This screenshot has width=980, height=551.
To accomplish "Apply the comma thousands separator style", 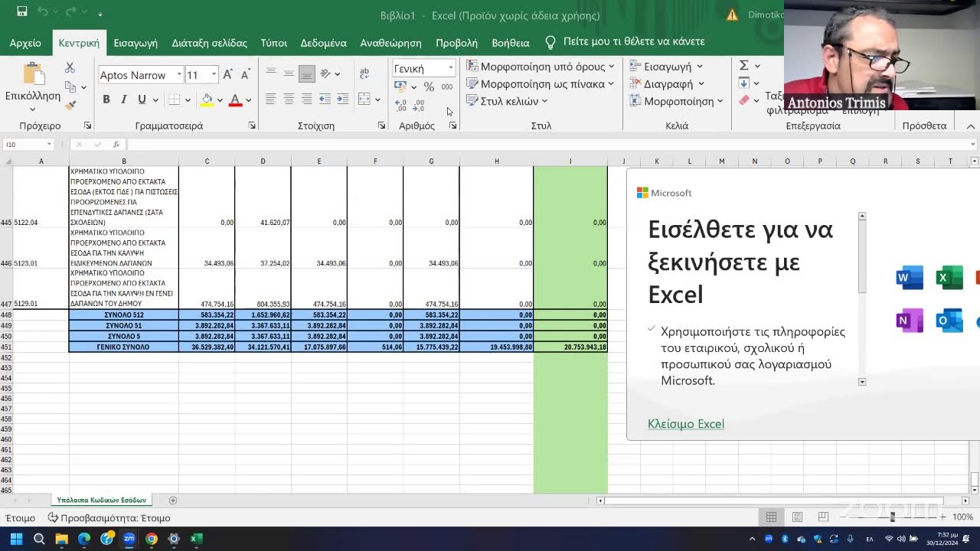I will point(447,87).
